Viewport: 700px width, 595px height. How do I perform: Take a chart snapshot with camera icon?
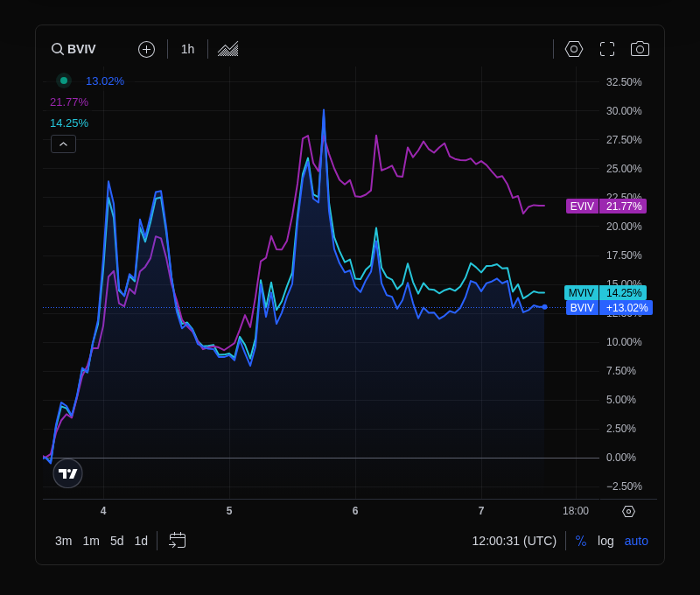point(640,49)
